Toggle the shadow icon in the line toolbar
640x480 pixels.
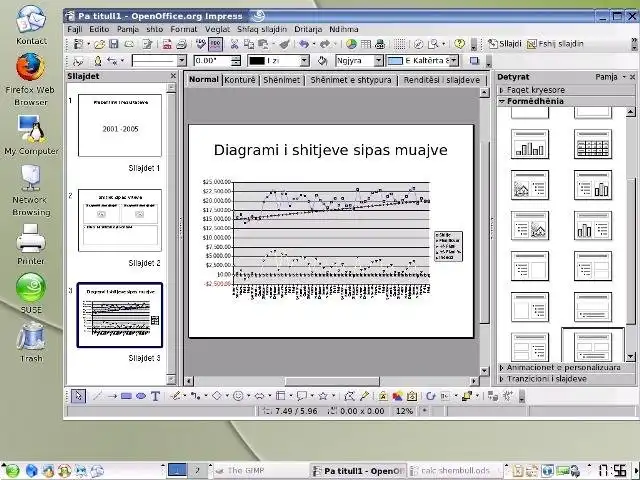coord(474,61)
